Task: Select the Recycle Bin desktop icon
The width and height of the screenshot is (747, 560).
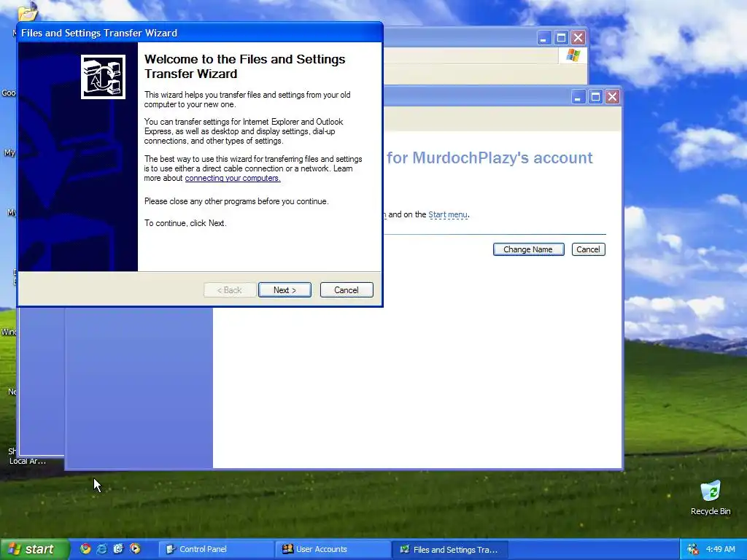Action: click(x=711, y=498)
